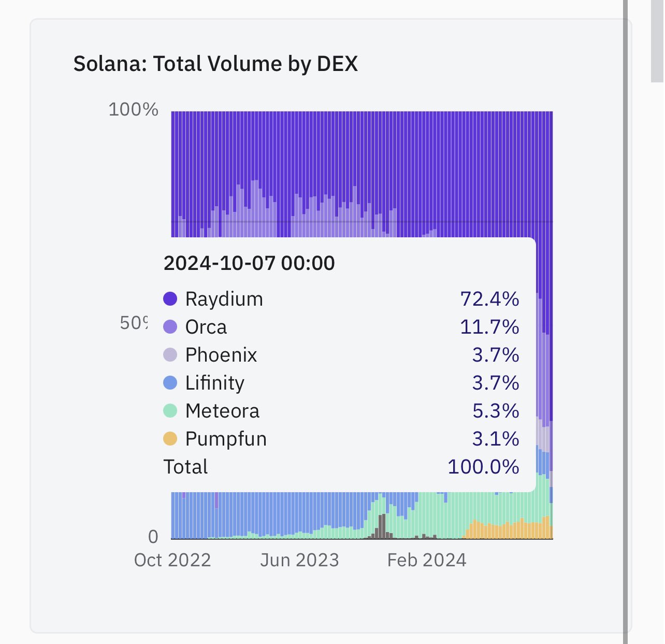This screenshot has width=665, height=644.
Task: Click the Lifinity blue legend dot
Action: pyautogui.click(x=170, y=383)
